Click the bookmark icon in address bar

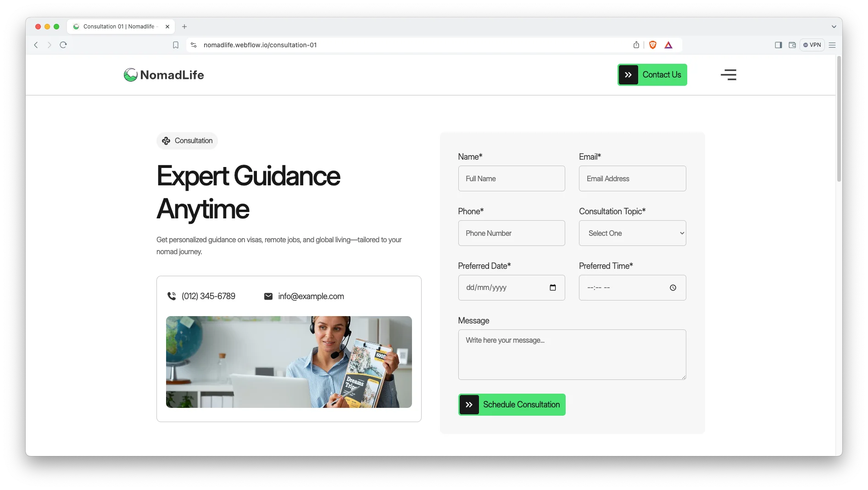pyautogui.click(x=176, y=45)
